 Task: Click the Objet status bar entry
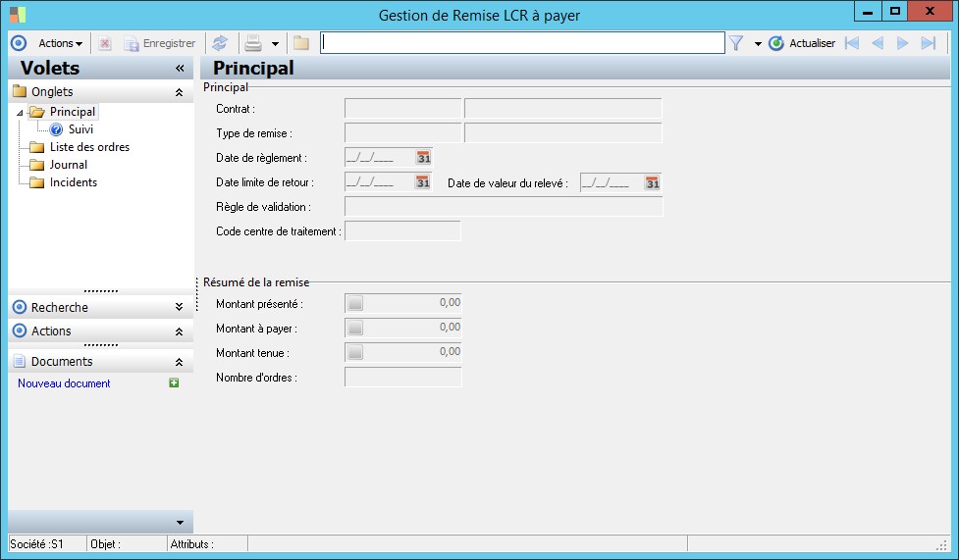coord(105,544)
